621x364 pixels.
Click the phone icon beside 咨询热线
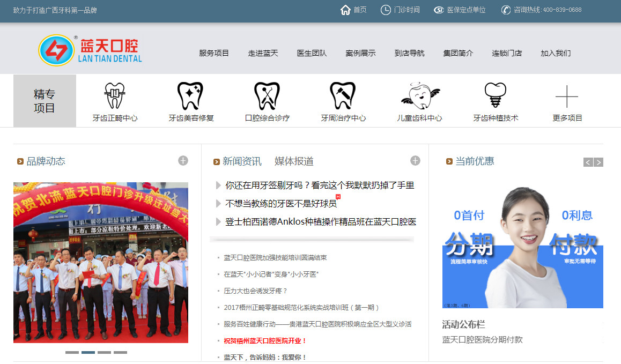coord(506,10)
